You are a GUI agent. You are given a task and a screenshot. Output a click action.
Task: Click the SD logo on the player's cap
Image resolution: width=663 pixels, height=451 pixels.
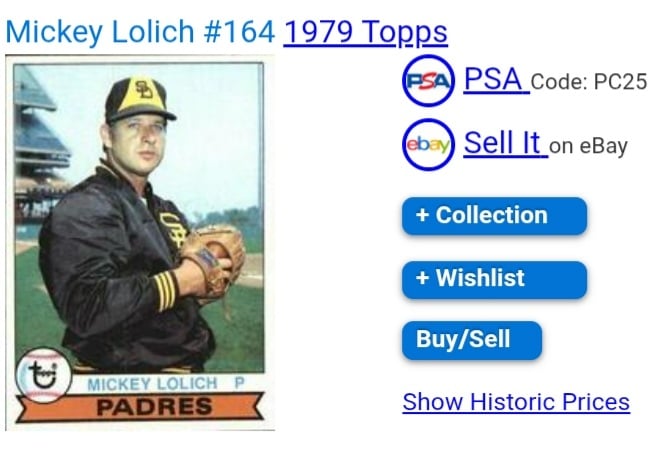[144, 89]
